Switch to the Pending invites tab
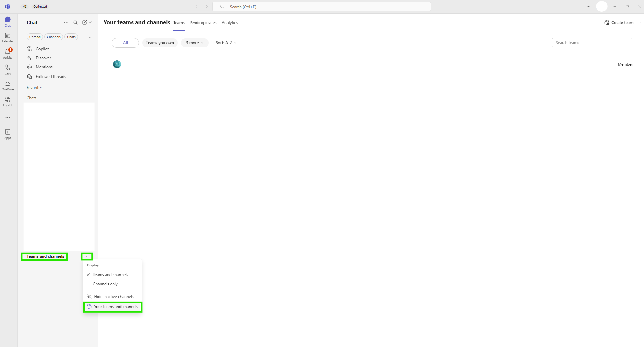Screen dimensions: 644x347 pyautogui.click(x=203, y=23)
